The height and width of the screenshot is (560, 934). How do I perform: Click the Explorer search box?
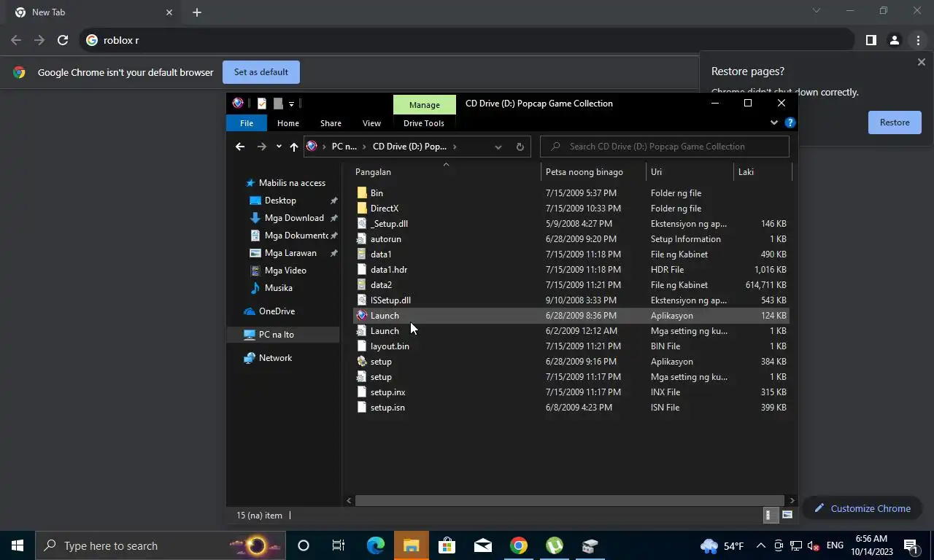pos(665,147)
